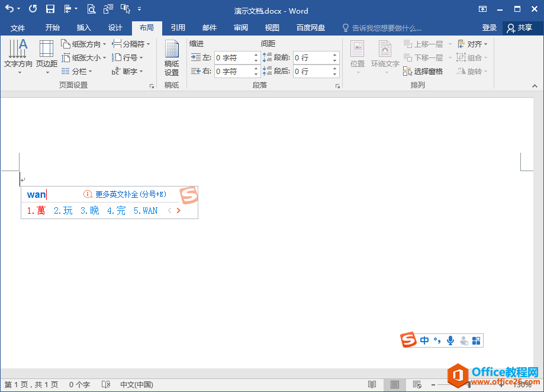Image resolution: width=544 pixels, height=392 pixels.
Task: Click the word count (0 个字)
Action: click(x=79, y=385)
